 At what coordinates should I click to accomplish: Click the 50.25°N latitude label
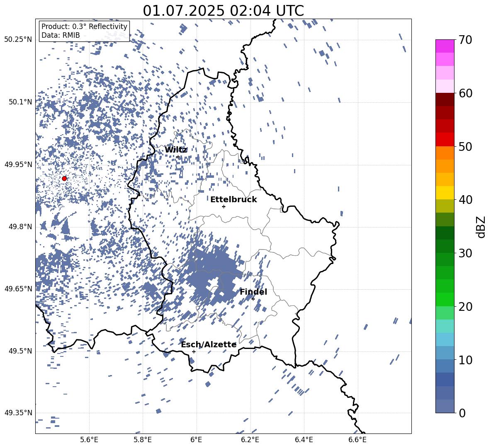coord(18,39)
